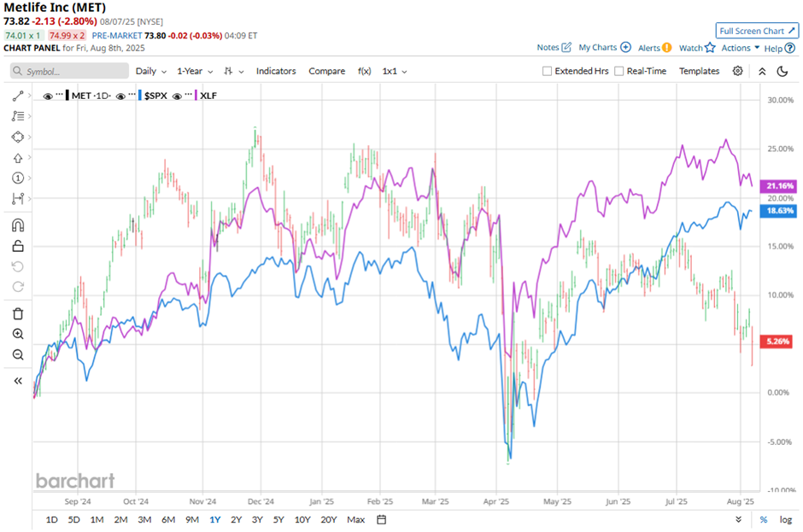Select the 20Y range button
The width and height of the screenshot is (803, 532).
(329, 520)
